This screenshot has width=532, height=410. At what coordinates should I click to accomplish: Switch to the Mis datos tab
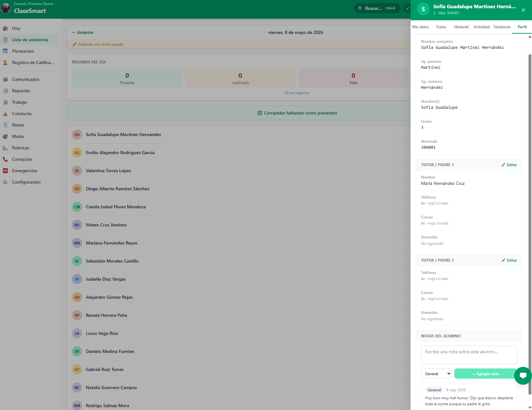tap(421, 27)
